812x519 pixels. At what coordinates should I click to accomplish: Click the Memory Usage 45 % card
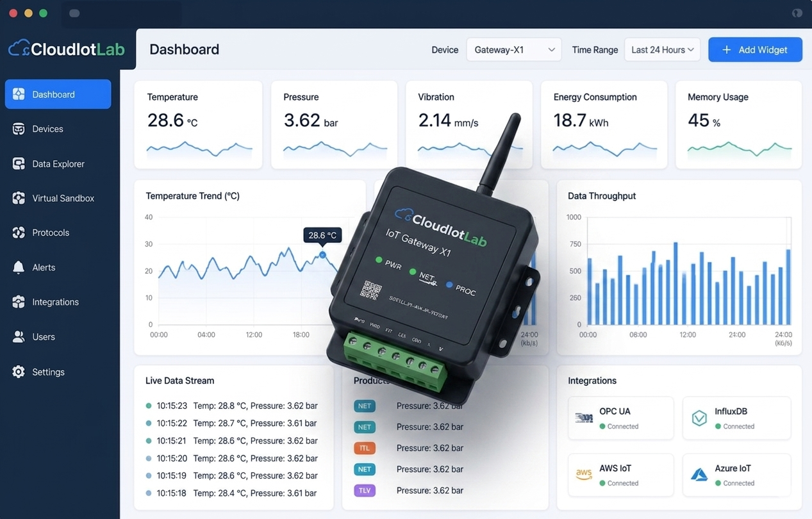(738, 124)
